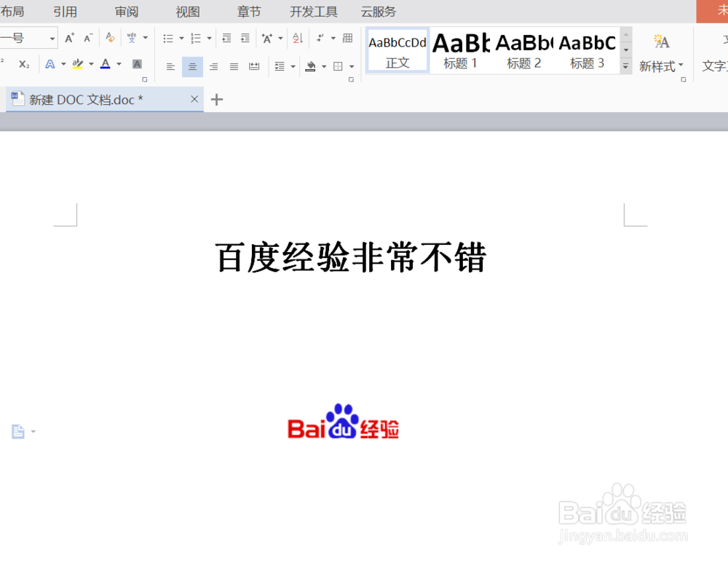Open font group dialog launcher
This screenshot has height=561, width=728.
[x=145, y=79]
